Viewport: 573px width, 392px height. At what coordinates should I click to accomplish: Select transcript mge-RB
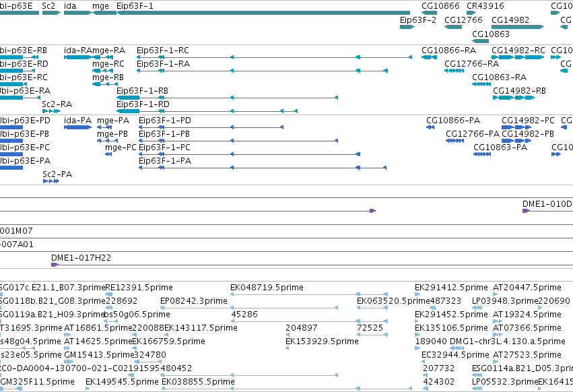point(108,77)
